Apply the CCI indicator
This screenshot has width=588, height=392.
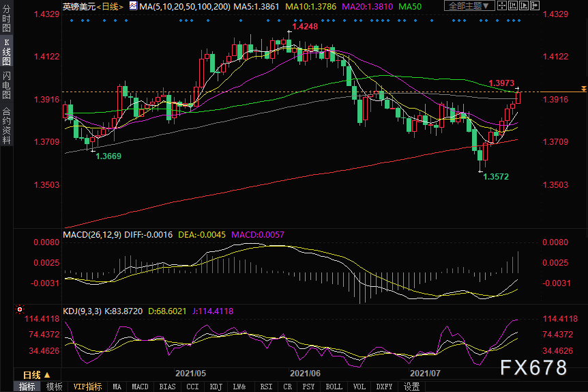192,387
